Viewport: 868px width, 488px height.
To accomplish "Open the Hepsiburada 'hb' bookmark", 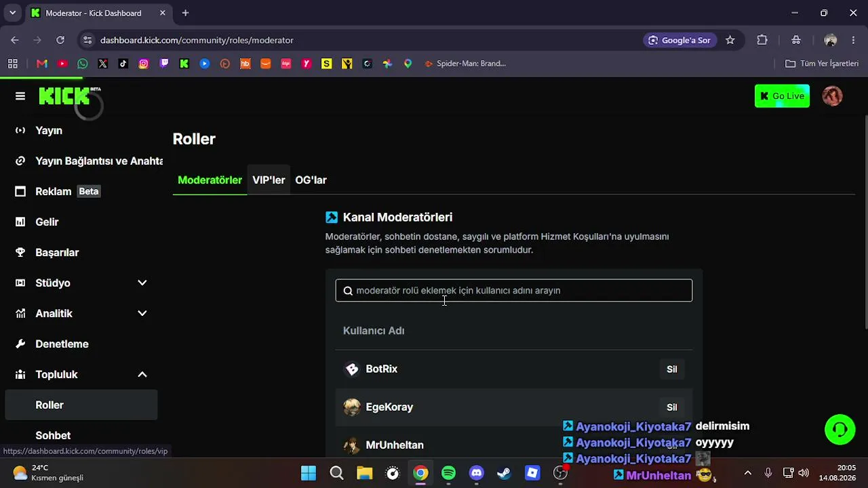I will pos(245,64).
